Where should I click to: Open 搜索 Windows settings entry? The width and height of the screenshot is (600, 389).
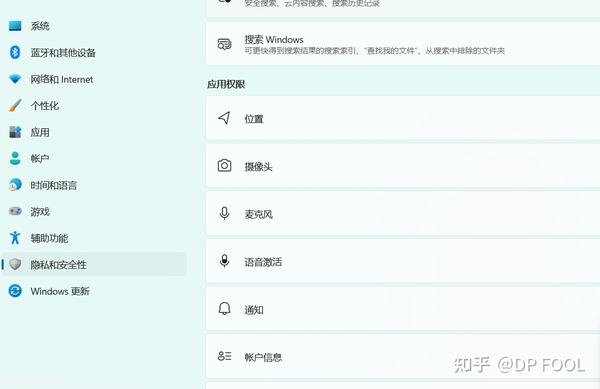tap(403, 44)
